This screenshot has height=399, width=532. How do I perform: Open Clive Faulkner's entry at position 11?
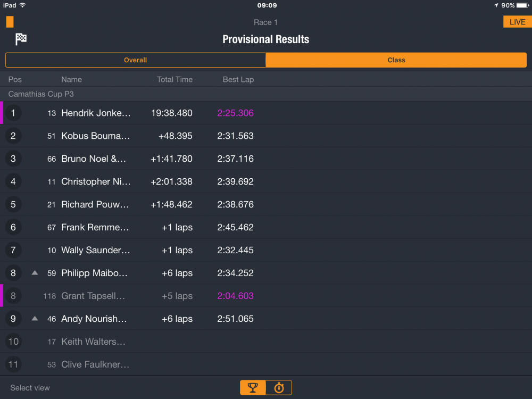pyautogui.click(x=266, y=364)
